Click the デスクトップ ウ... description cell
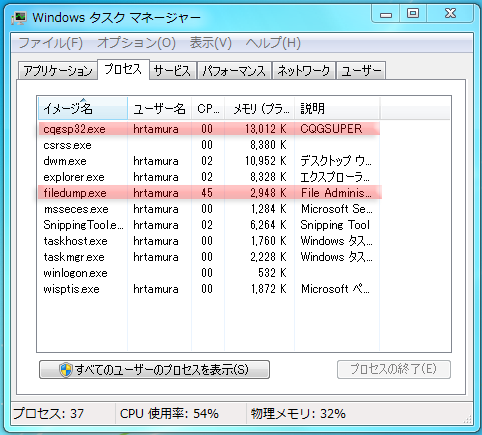Viewport: 482px width, 435px height. tap(336, 161)
